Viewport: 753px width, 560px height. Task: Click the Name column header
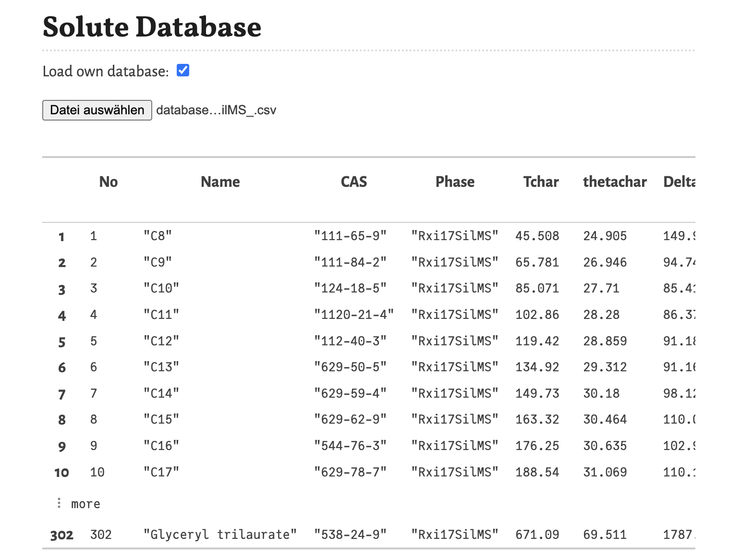[x=220, y=182]
